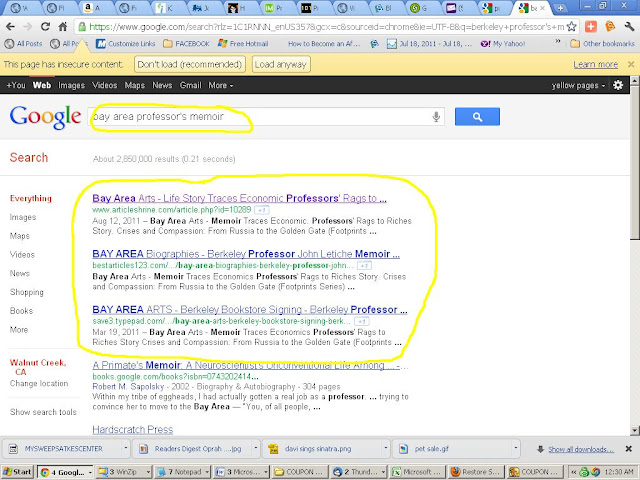Image resolution: width=640 pixels, height=480 pixels.
Task: Click the +1 button for the articleshrine result
Action: click(x=262, y=210)
